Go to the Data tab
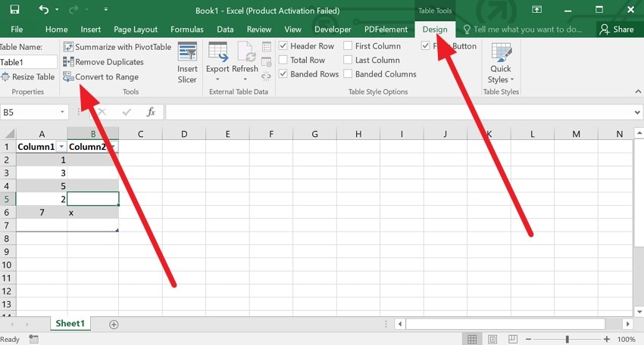644x345 pixels. tap(225, 30)
